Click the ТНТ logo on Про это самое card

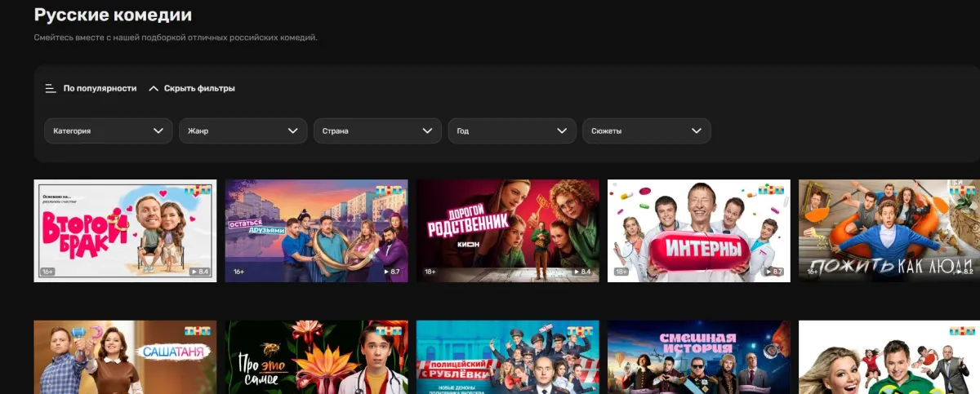[389, 331]
